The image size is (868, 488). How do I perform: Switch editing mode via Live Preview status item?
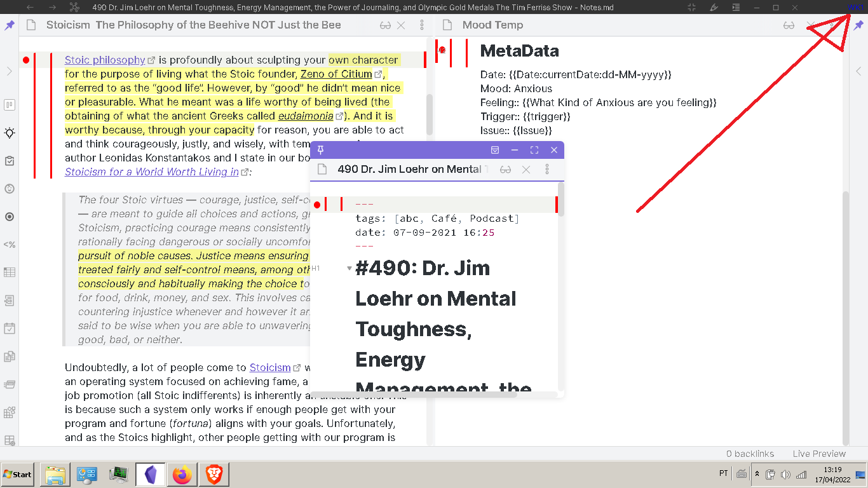pyautogui.click(x=818, y=453)
